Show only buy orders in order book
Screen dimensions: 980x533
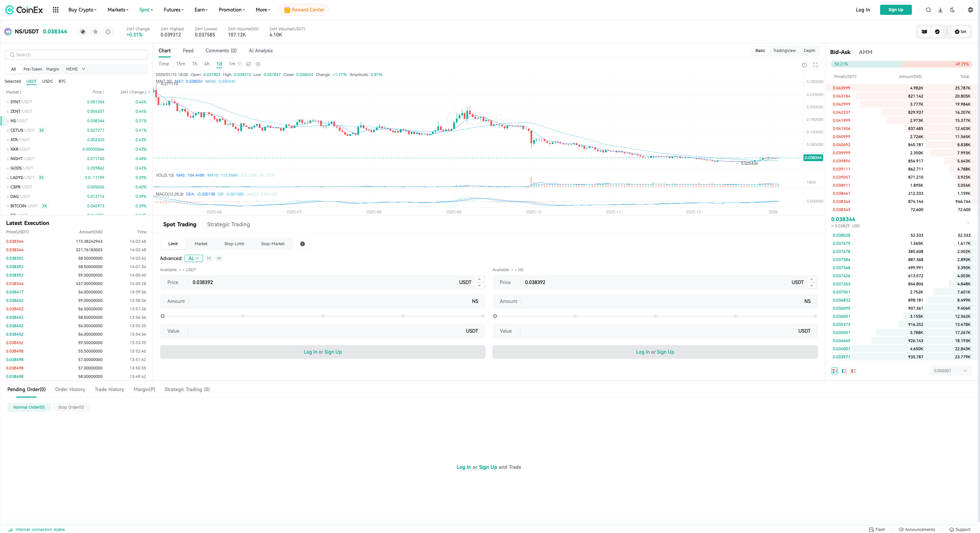844,371
